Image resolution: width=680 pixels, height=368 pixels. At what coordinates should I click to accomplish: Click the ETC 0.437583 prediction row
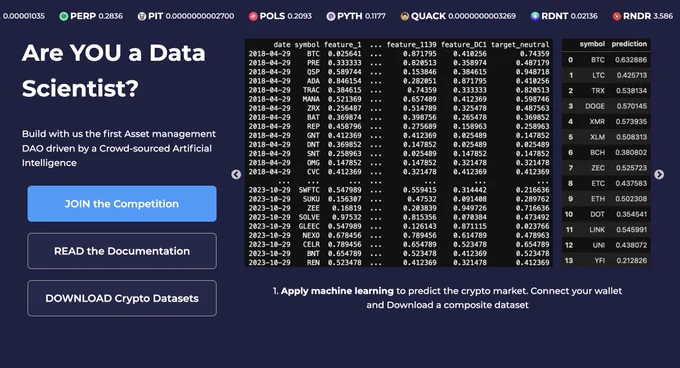[606, 183]
